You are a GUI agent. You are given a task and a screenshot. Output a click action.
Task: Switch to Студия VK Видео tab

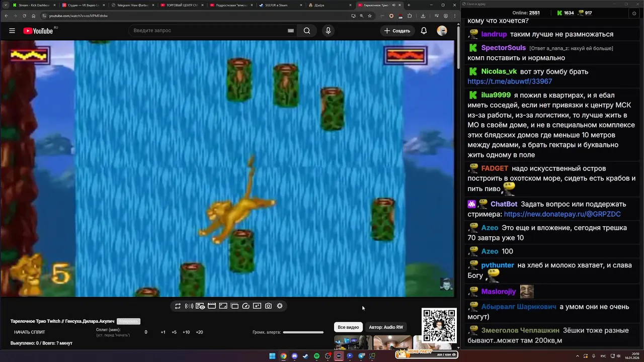[83, 5]
